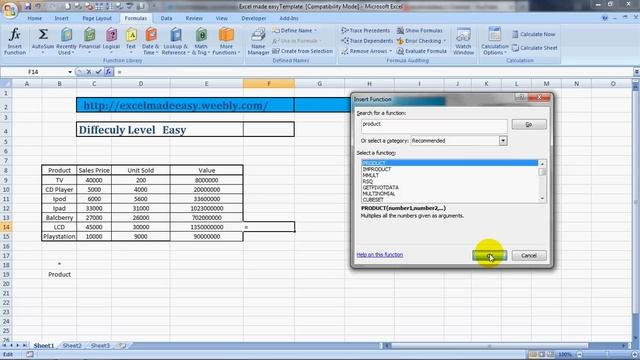Open More Functions menu
640x360 pixels.
tap(226, 41)
